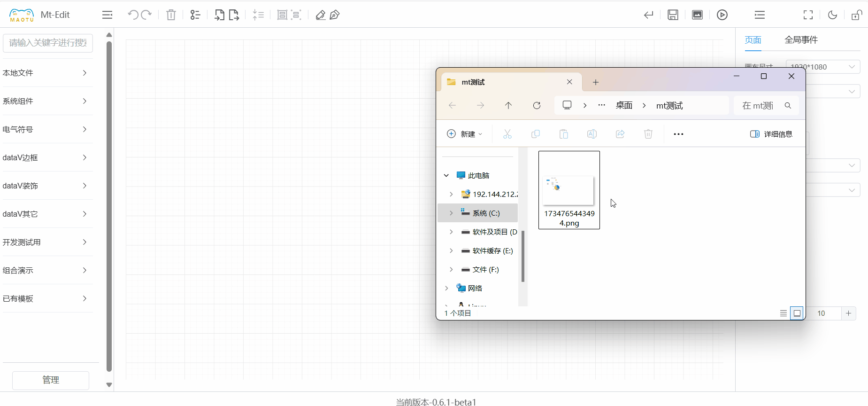Click the trash delete icon in Mt-Edit toolbar
The image size is (868, 406).
(x=171, y=15)
